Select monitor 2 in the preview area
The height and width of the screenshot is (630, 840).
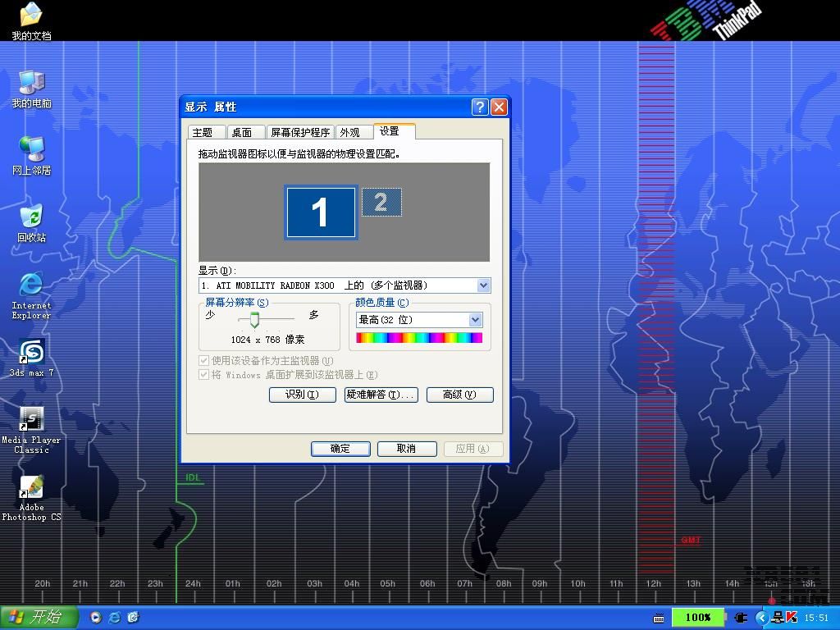point(381,203)
